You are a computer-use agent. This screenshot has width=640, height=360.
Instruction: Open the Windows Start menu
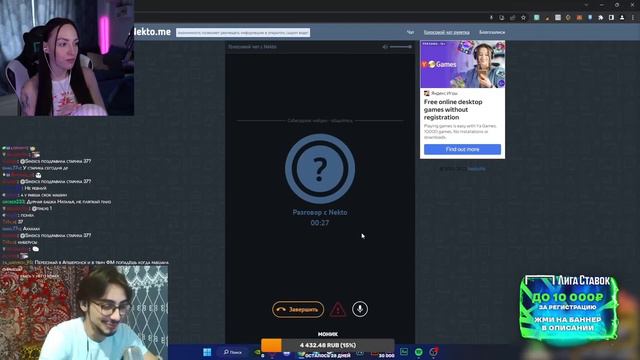click(207, 352)
